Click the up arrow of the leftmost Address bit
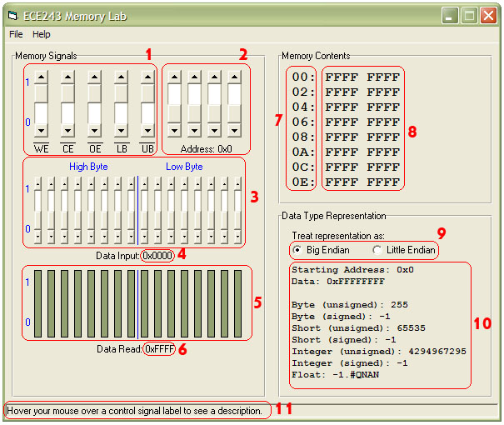This screenshot has height=425, width=504. click(175, 77)
